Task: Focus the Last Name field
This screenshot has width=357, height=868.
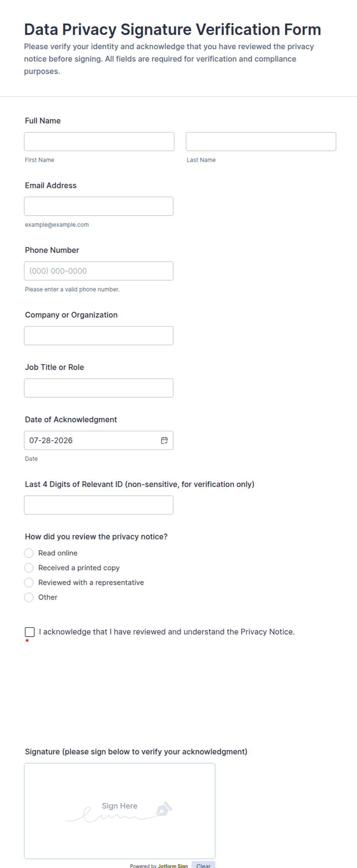Action: (261, 142)
